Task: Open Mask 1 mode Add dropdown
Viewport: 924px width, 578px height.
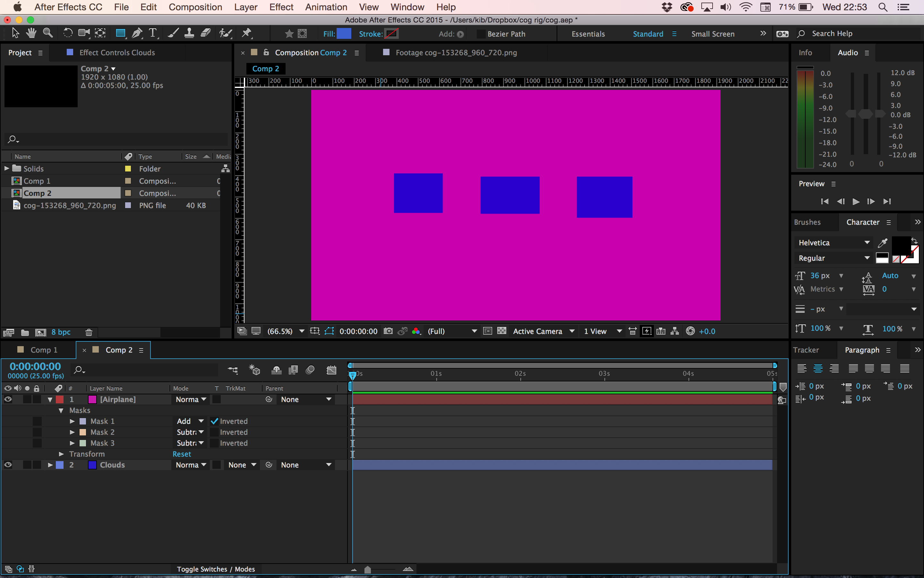Action: [x=190, y=421]
